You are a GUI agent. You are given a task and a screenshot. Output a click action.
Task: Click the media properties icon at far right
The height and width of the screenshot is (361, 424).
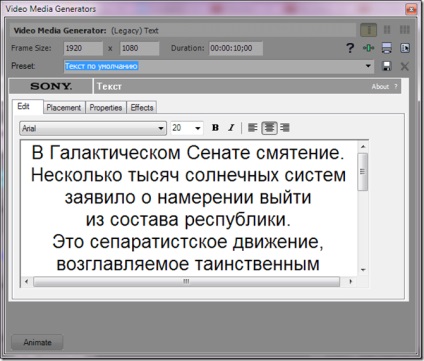coord(405,48)
